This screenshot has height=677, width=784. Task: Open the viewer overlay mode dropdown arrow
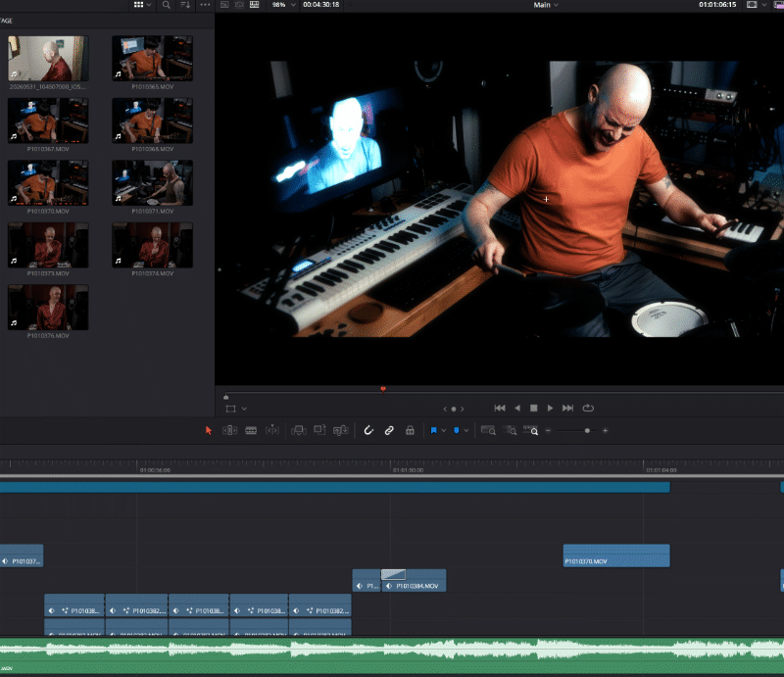coord(244,409)
